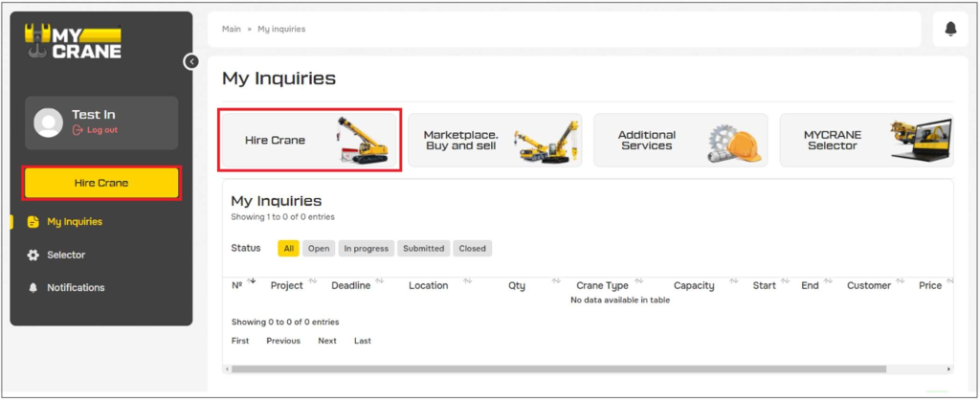Image resolution: width=980 pixels, height=400 pixels.
Task: Log out of the account
Action: [95, 130]
